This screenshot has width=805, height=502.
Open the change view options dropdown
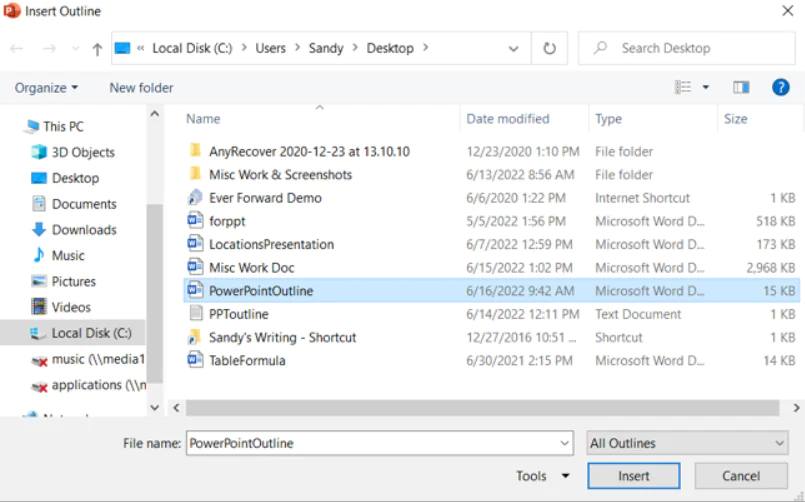[705, 88]
